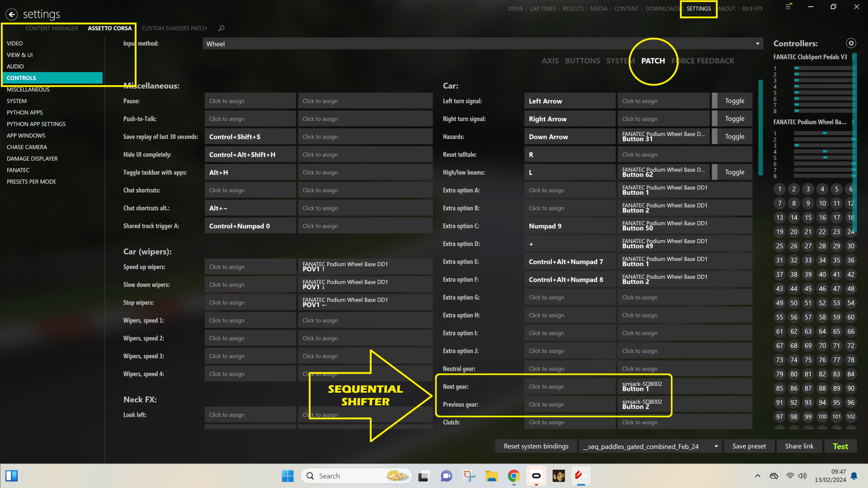Viewport: 868px width, 488px height.
Task: Click controller button indicator 1
Action: [779, 189]
